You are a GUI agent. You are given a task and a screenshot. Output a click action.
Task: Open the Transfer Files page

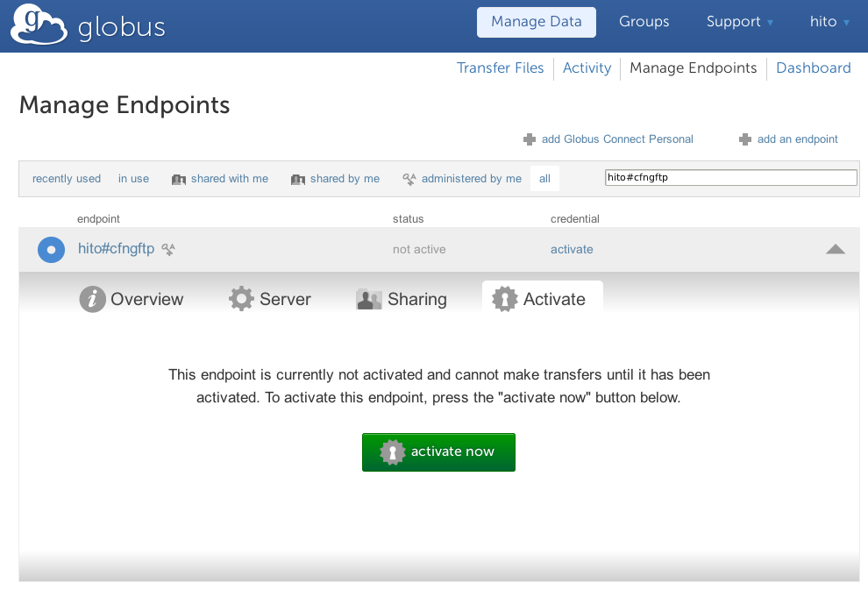pos(500,68)
